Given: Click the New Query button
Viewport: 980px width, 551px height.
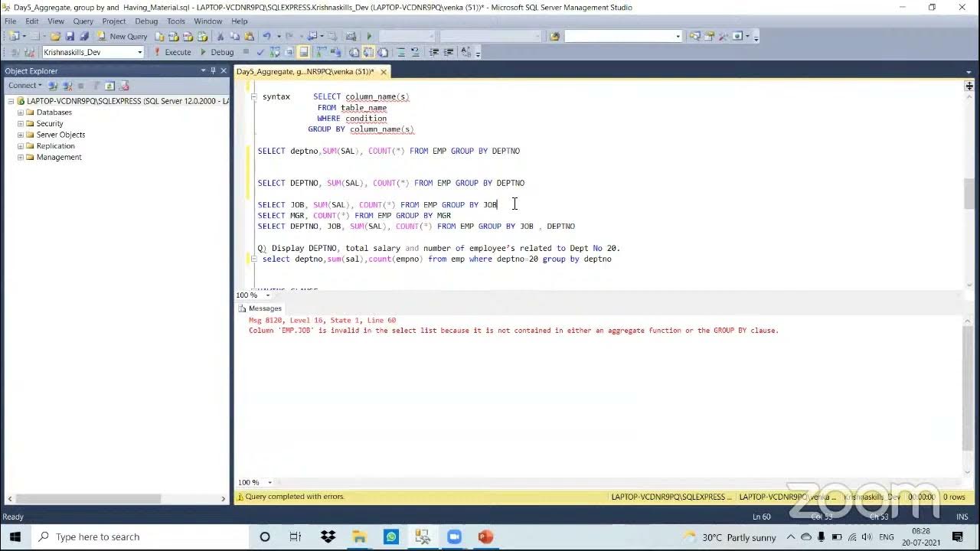Looking at the screenshot, I should coord(122,36).
